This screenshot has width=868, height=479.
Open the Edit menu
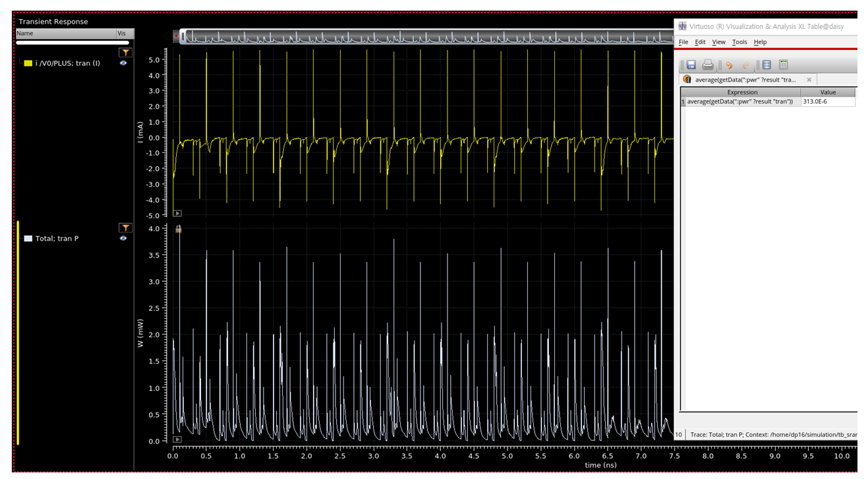pos(700,42)
